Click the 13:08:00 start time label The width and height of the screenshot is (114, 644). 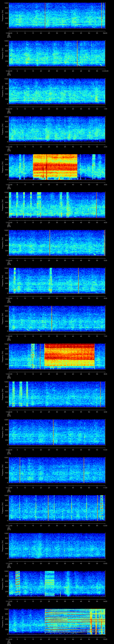tap(9, 412)
